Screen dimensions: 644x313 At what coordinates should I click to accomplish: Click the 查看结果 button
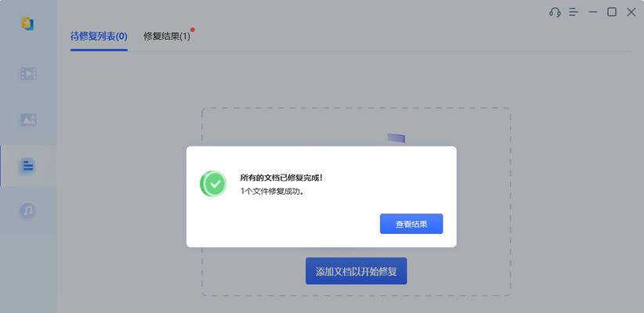click(411, 224)
